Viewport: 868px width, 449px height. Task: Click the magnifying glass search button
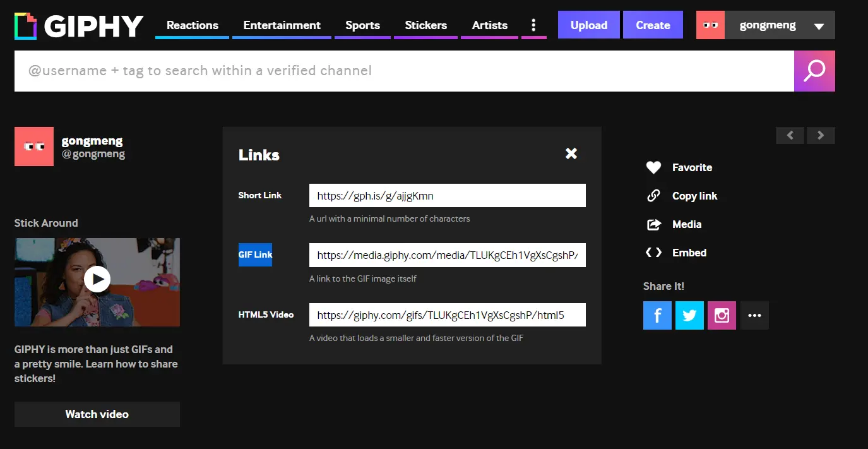(x=814, y=71)
